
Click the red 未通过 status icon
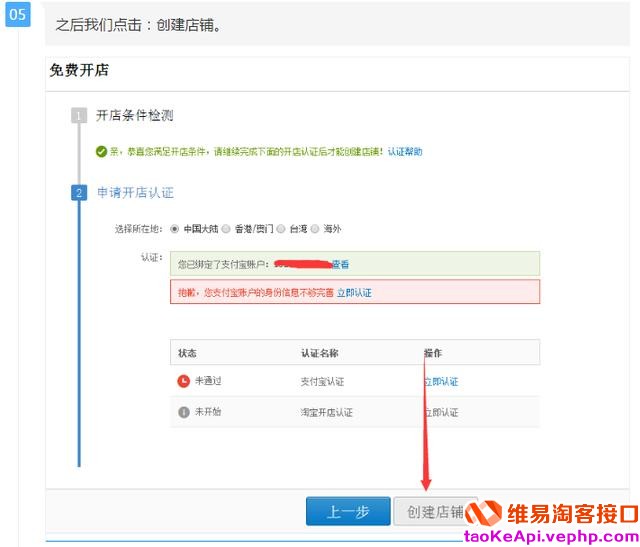tap(183, 381)
